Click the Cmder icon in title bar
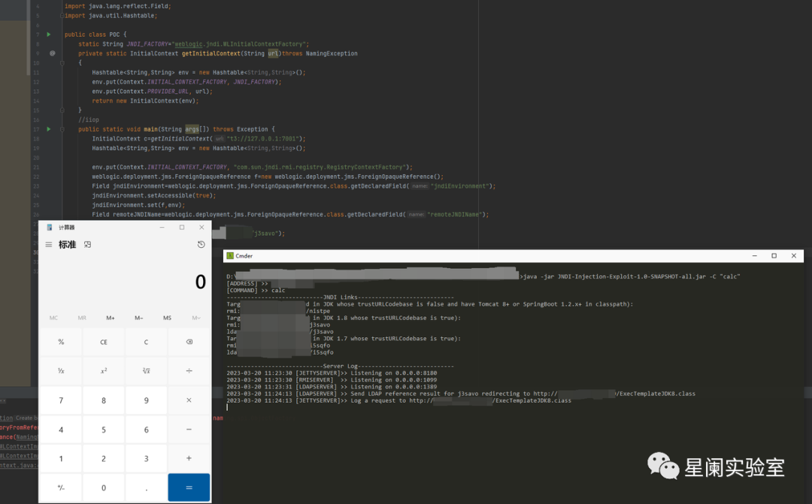This screenshot has height=504, width=812. [x=230, y=255]
